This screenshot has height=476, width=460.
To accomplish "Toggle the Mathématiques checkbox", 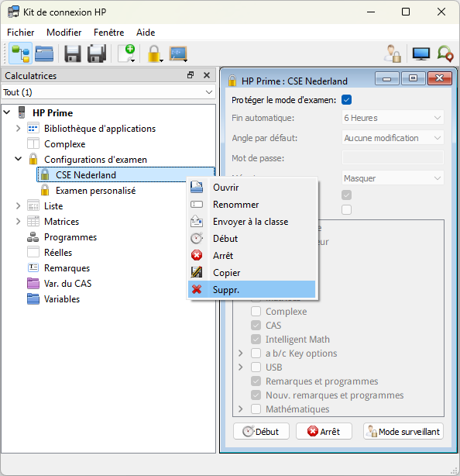I will click(x=256, y=409).
